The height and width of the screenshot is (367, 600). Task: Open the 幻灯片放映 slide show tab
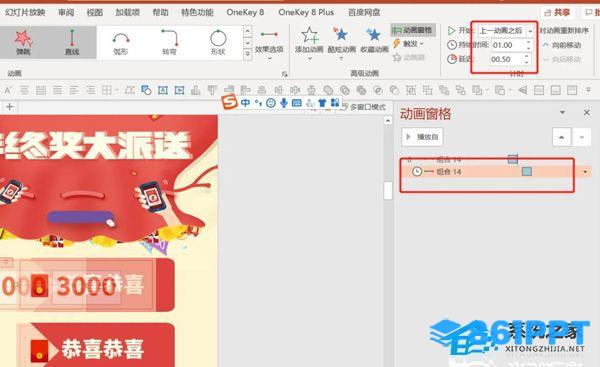(25, 12)
